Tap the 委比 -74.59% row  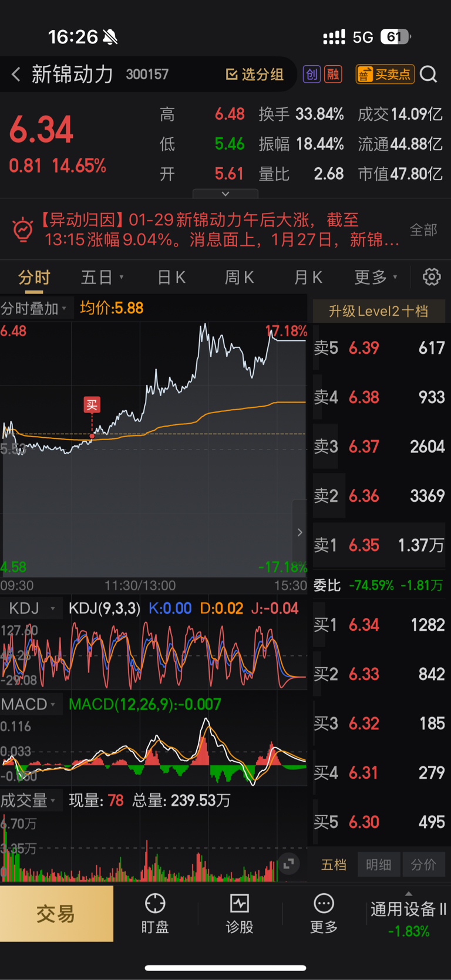[x=379, y=585]
